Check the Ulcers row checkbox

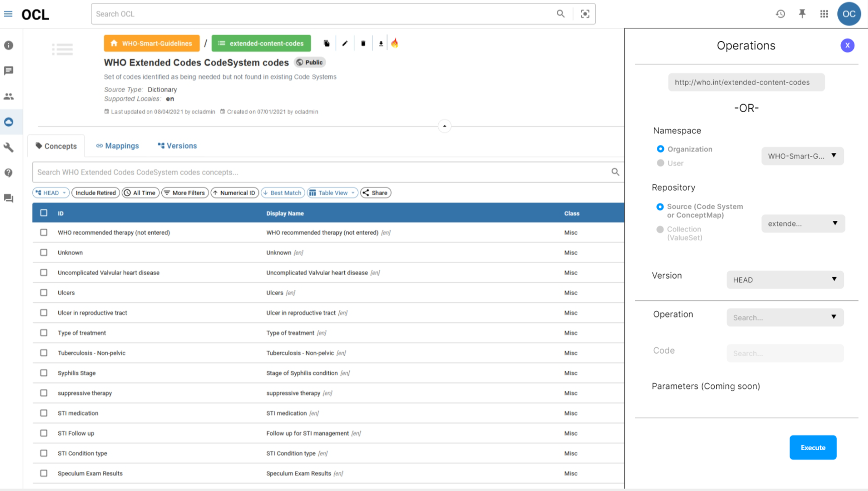tap(44, 292)
